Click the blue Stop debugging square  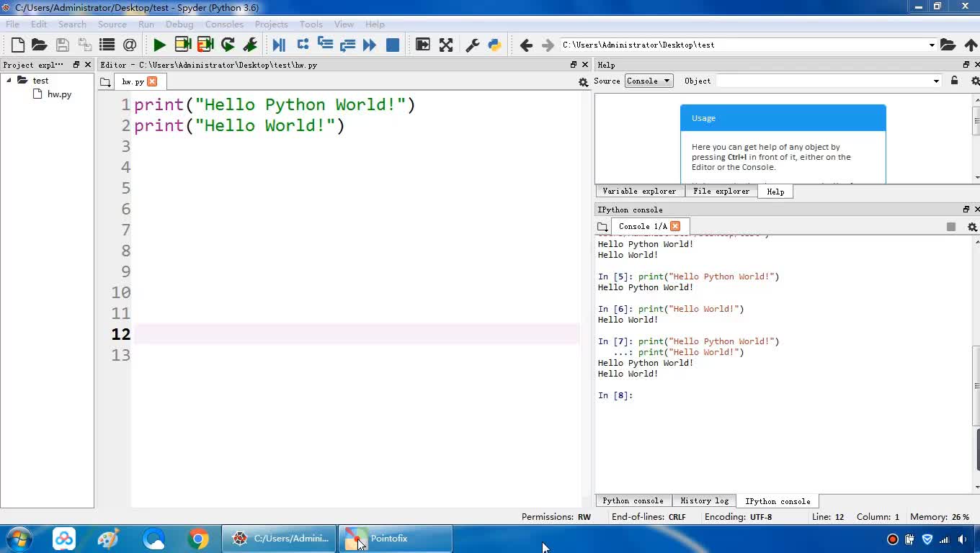click(x=393, y=45)
